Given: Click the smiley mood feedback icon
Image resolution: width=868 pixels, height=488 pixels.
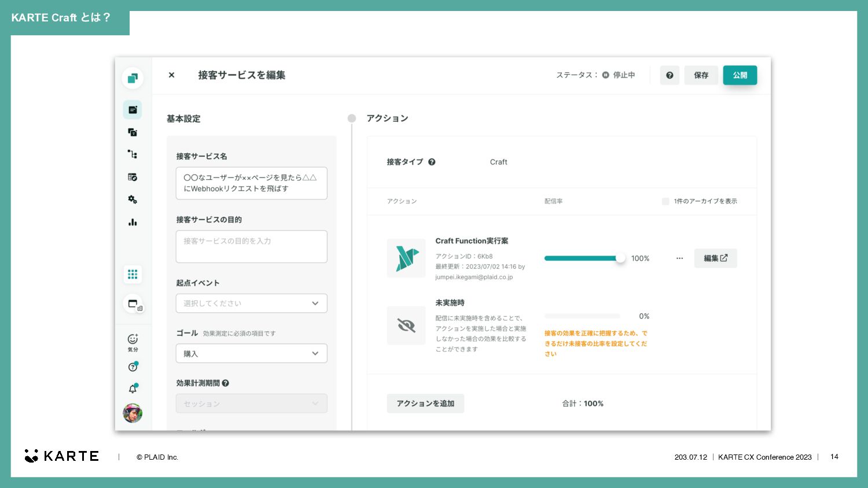Looking at the screenshot, I should pyautogui.click(x=133, y=342).
